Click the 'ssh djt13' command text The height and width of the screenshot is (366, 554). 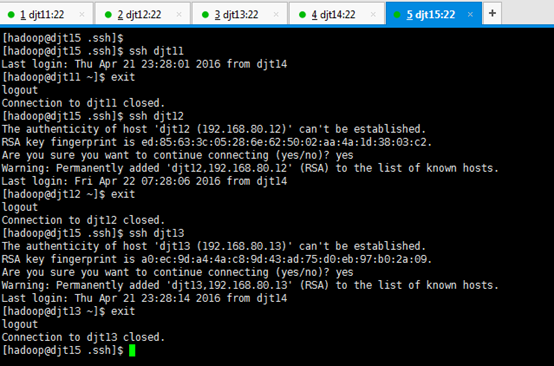coord(157,233)
